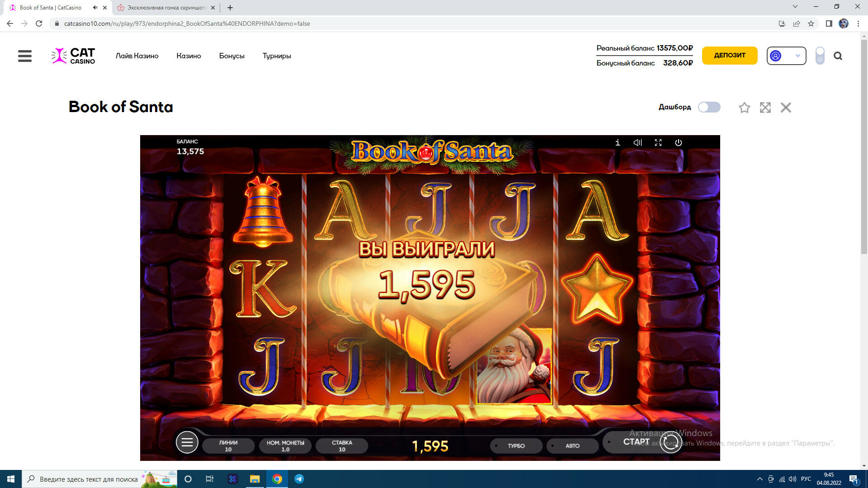
Task: Click the Windows taskbar search field
Action: click(88, 479)
